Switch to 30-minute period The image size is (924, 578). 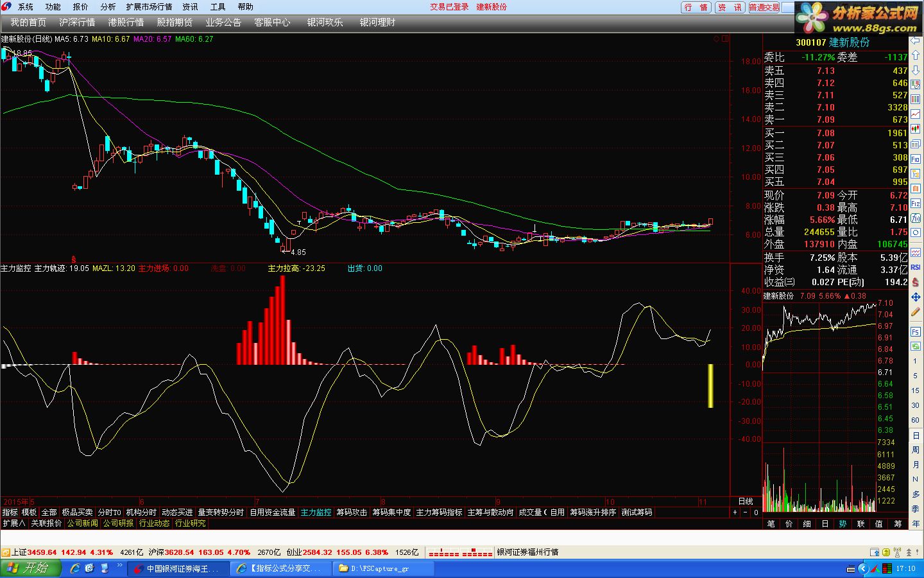pyautogui.click(x=916, y=405)
